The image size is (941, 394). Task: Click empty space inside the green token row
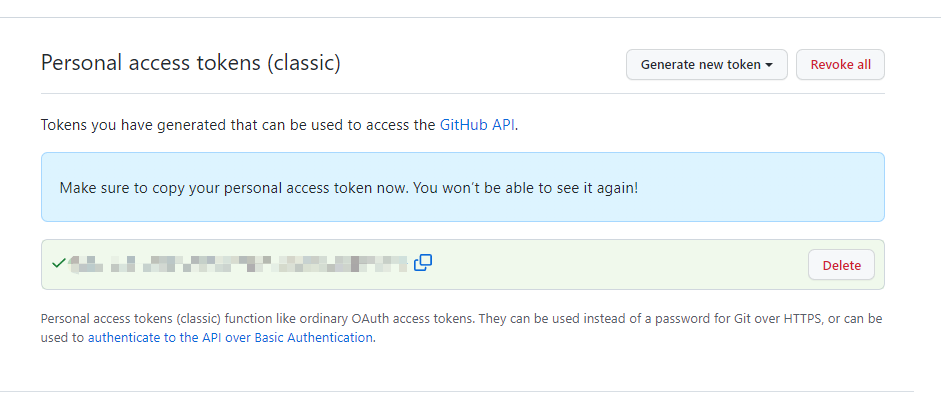point(618,264)
